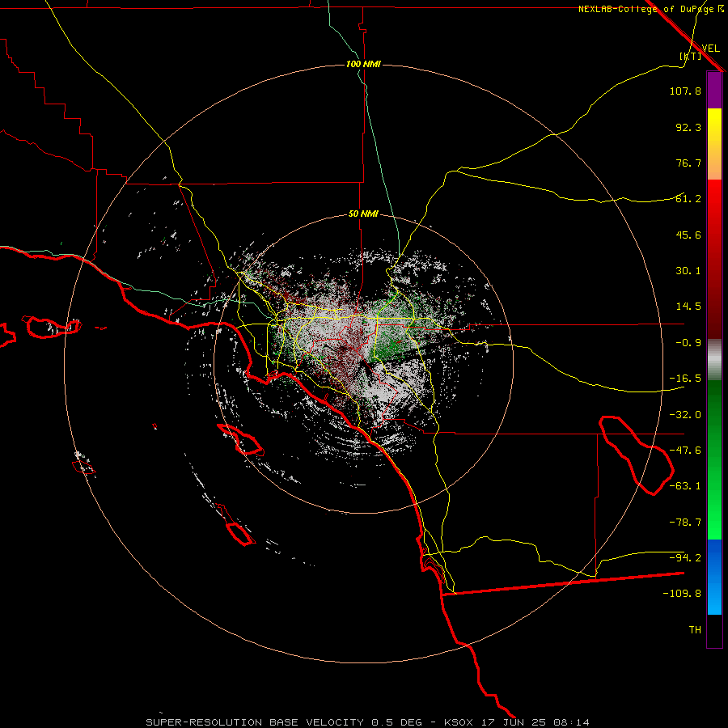The image size is (728, 728).
Task: Click the VEL legend title
Action: pos(710,48)
